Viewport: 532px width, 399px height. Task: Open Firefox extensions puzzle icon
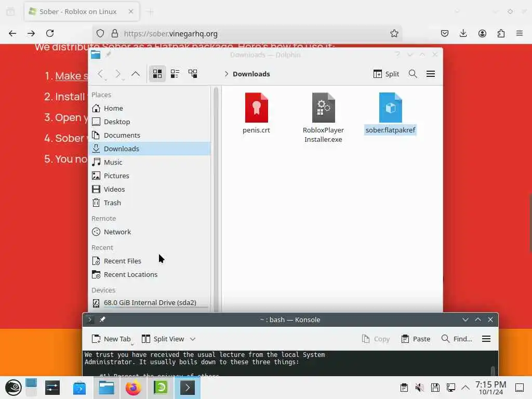pos(501,33)
